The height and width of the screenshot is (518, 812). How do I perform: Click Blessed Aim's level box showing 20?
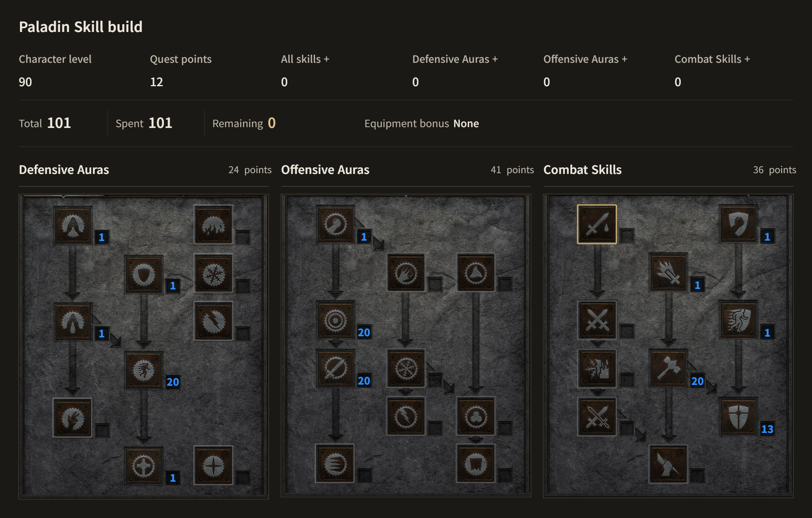[364, 332]
